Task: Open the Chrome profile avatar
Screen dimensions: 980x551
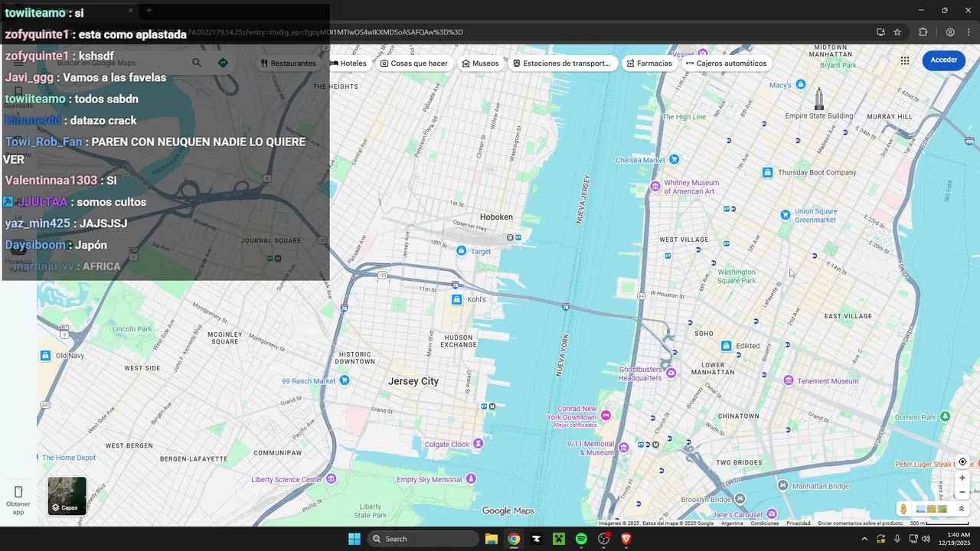Action: pyautogui.click(x=950, y=32)
